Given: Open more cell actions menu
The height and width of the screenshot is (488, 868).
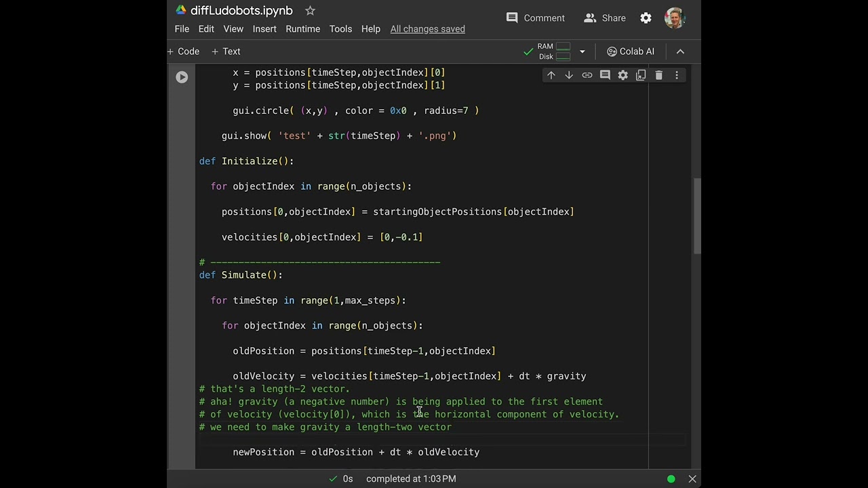Looking at the screenshot, I should click(677, 75).
